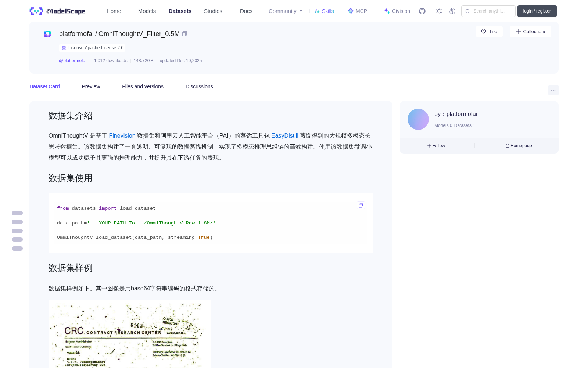Image resolution: width=588 pixels, height=368 pixels.
Task: Click the search magnifier icon
Action: pyautogui.click(x=467, y=11)
